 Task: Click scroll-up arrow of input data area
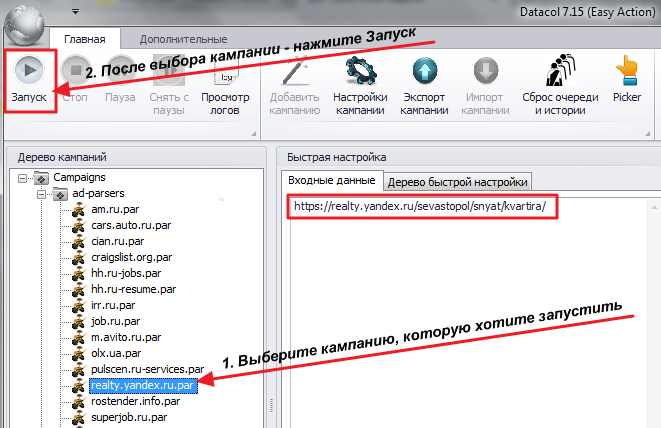(x=654, y=207)
